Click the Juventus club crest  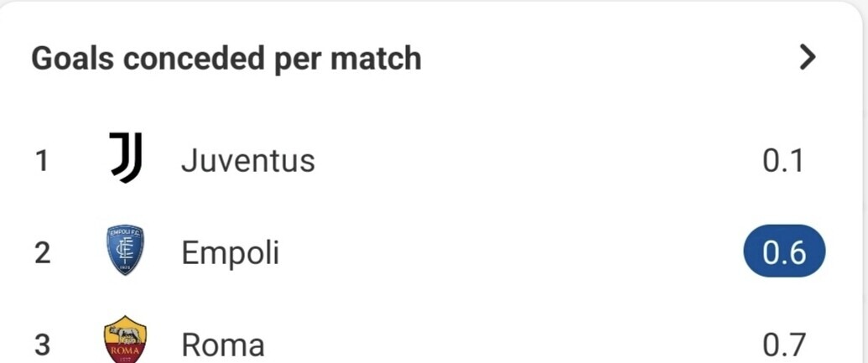126,158
